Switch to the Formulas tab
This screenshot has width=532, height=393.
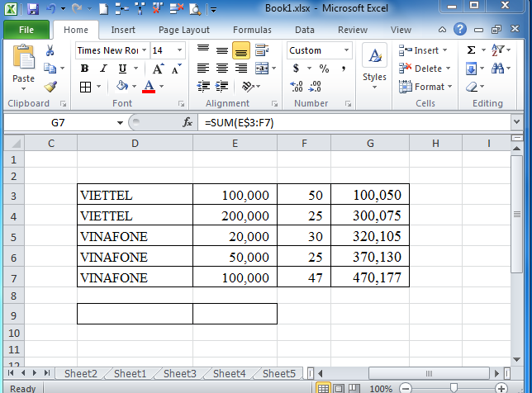point(252,30)
